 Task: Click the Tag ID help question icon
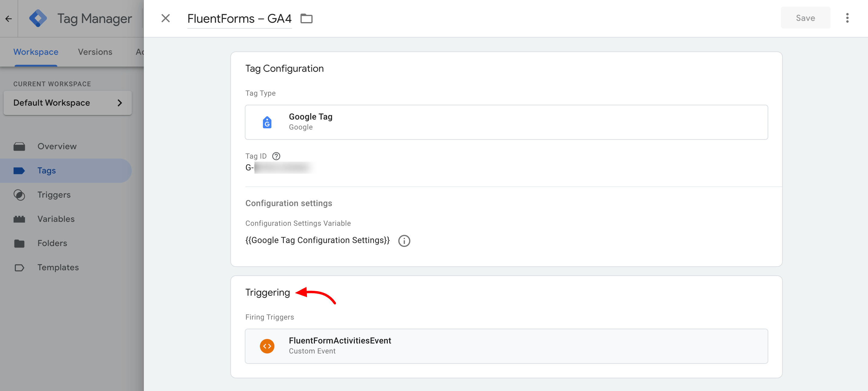276,156
